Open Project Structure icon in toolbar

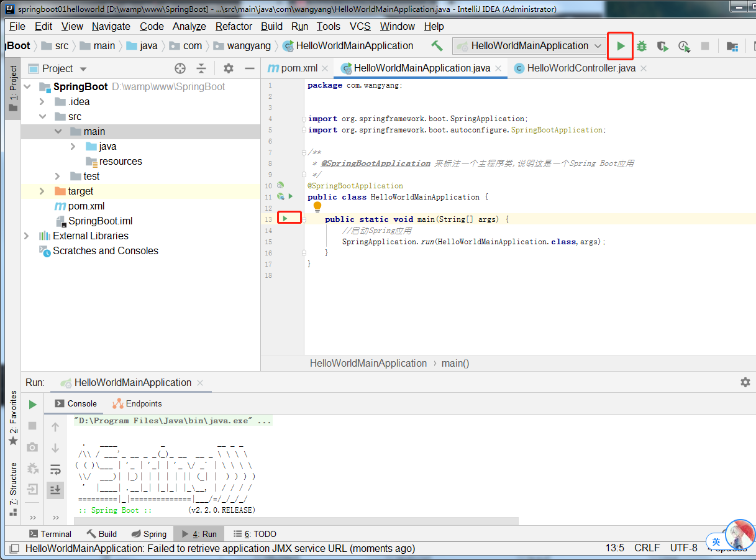(x=732, y=46)
